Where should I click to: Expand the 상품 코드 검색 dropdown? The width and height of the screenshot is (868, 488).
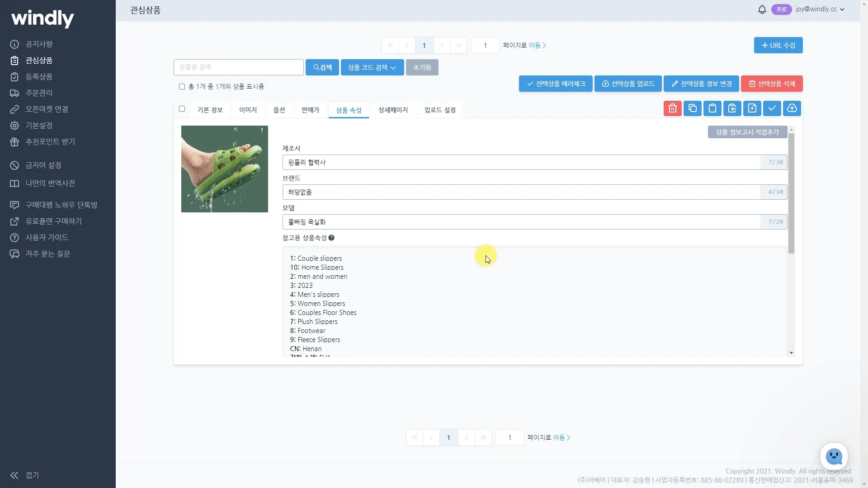point(372,67)
